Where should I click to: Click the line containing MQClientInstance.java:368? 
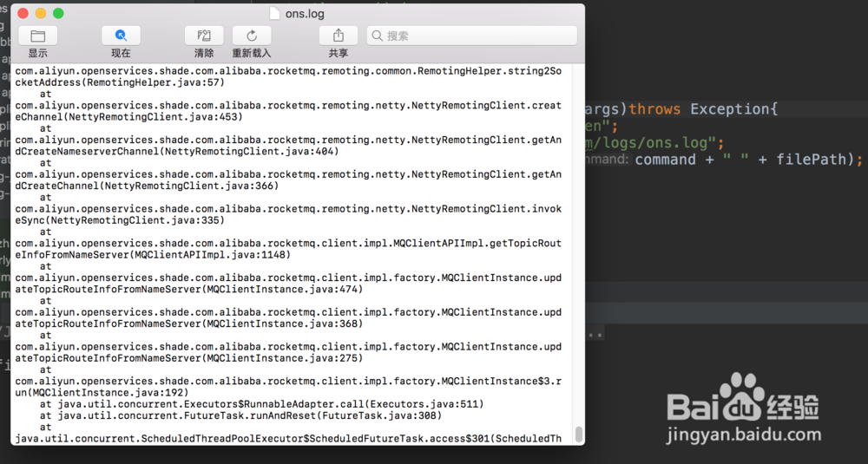point(188,323)
